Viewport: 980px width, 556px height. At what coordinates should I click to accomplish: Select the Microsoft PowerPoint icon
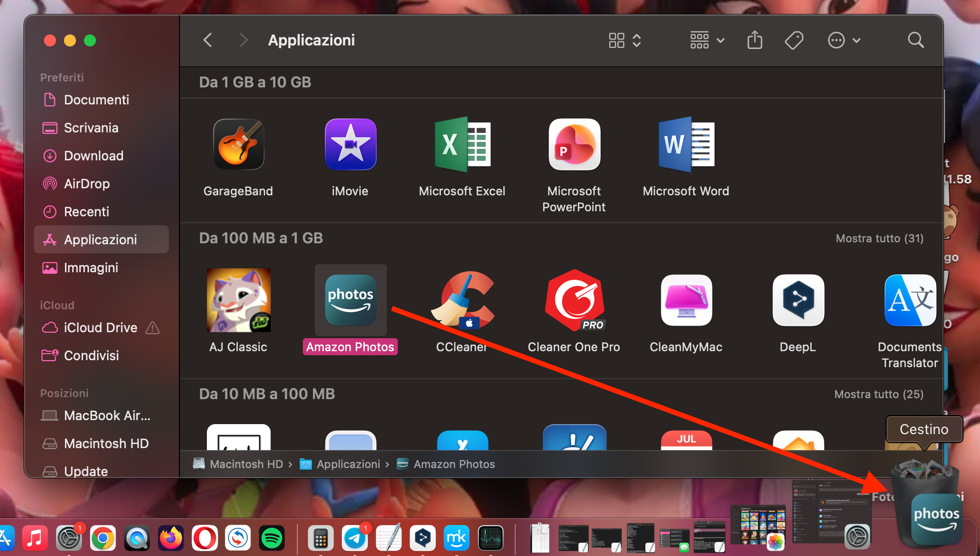574,145
